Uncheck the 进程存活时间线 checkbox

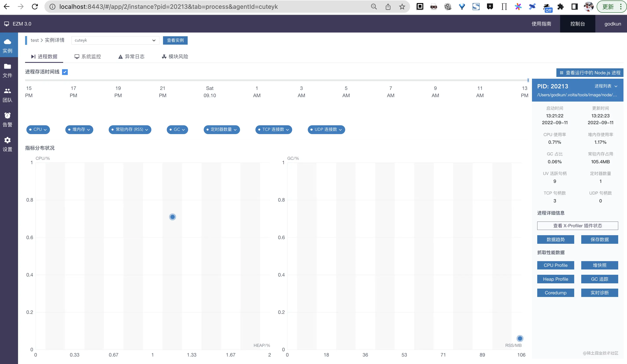point(65,72)
